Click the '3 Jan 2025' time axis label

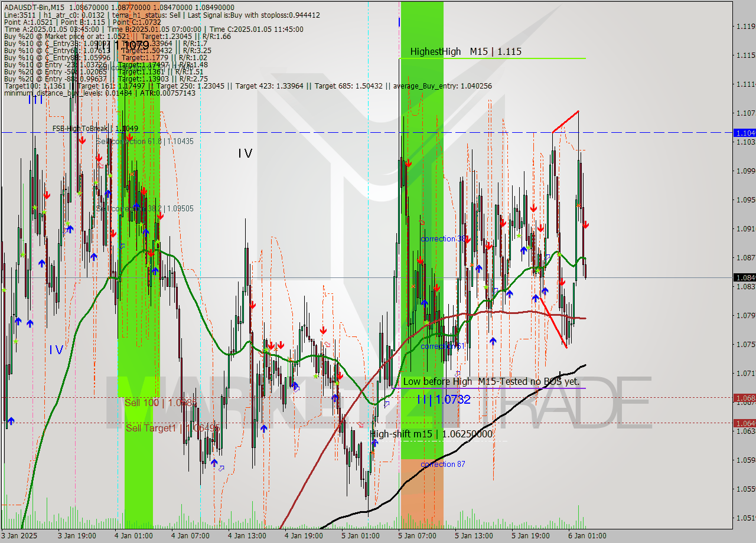(19, 536)
